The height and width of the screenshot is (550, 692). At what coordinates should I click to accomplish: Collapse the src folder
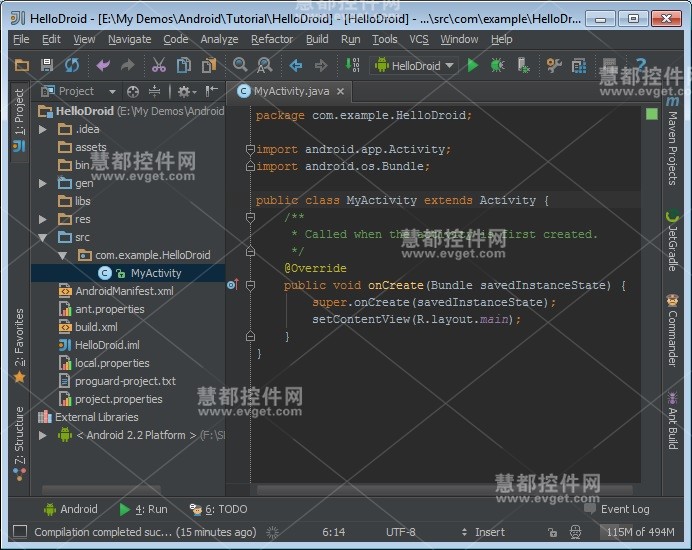coord(43,237)
